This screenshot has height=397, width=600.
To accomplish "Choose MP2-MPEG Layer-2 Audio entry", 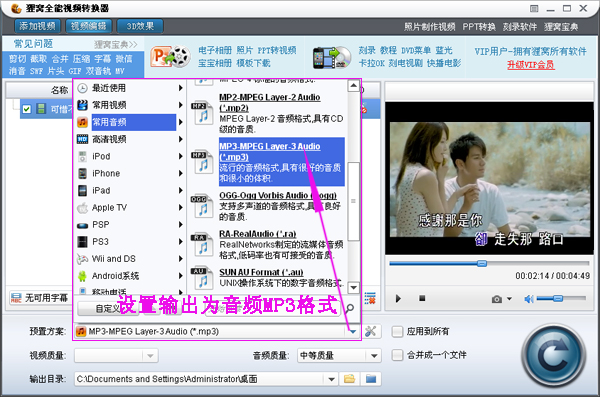I will (x=282, y=113).
